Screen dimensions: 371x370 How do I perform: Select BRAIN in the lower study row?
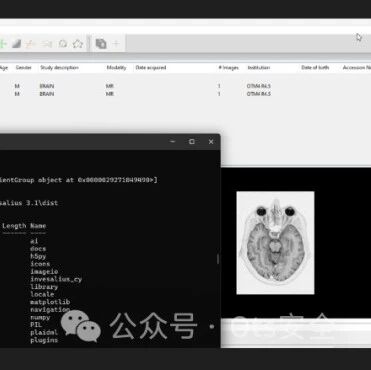47,94
